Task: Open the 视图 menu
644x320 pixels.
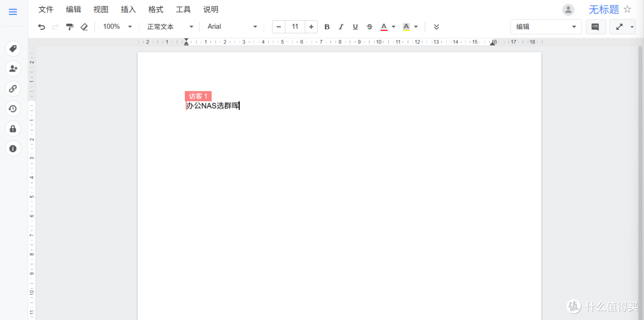Action: pos(101,10)
